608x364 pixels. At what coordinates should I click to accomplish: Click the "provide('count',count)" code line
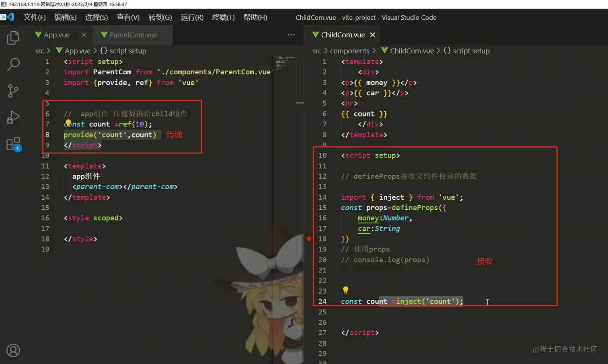110,135
